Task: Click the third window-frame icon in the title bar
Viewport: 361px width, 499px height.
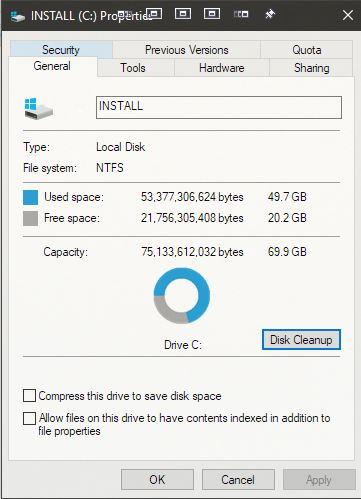Action: click(212, 14)
